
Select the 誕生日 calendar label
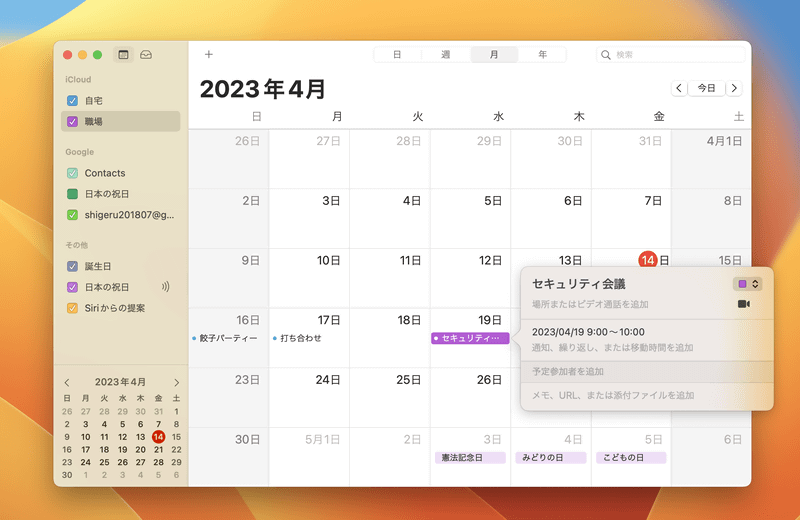click(x=98, y=266)
